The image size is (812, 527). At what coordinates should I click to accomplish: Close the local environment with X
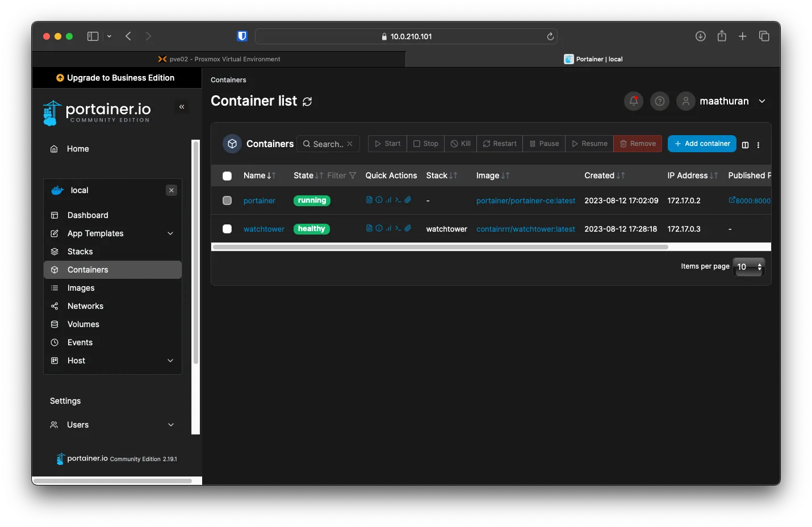coord(171,190)
